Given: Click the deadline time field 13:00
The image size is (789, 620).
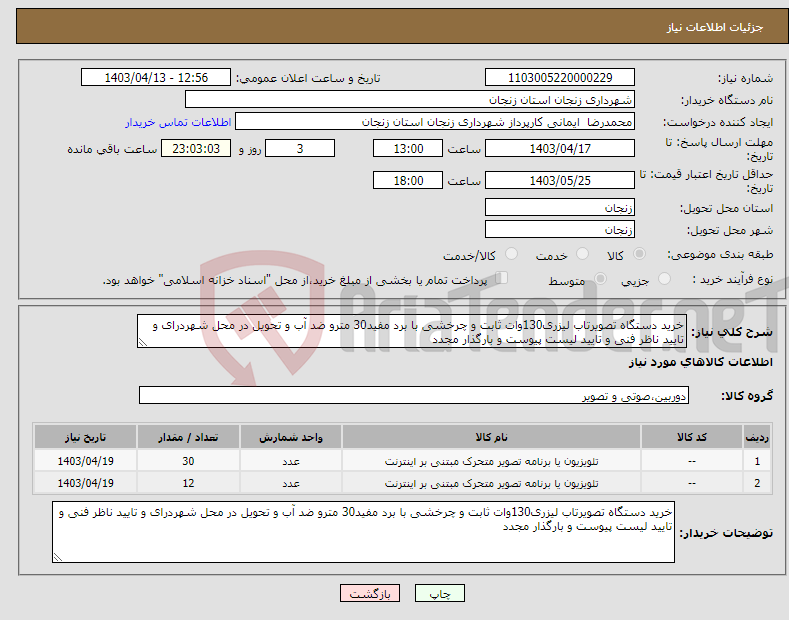Looking at the screenshot, I should (408, 148).
